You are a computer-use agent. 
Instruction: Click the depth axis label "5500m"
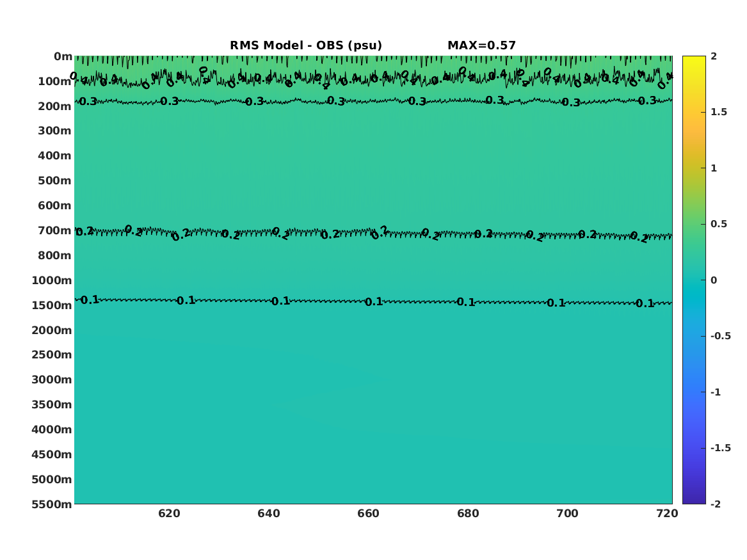52,504
